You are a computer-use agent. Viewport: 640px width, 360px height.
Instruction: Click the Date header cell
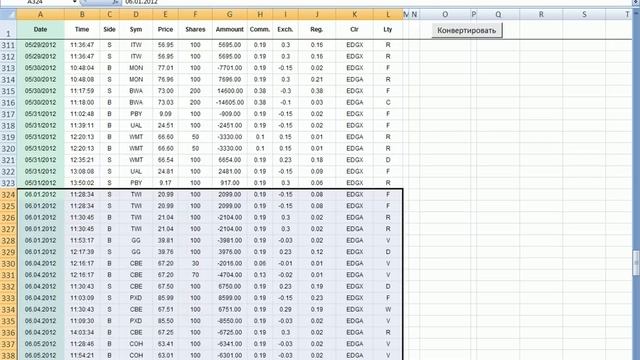tap(40, 29)
